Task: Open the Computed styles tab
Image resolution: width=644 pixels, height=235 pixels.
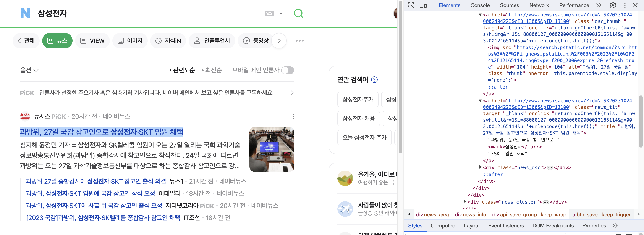Action: 443,226
